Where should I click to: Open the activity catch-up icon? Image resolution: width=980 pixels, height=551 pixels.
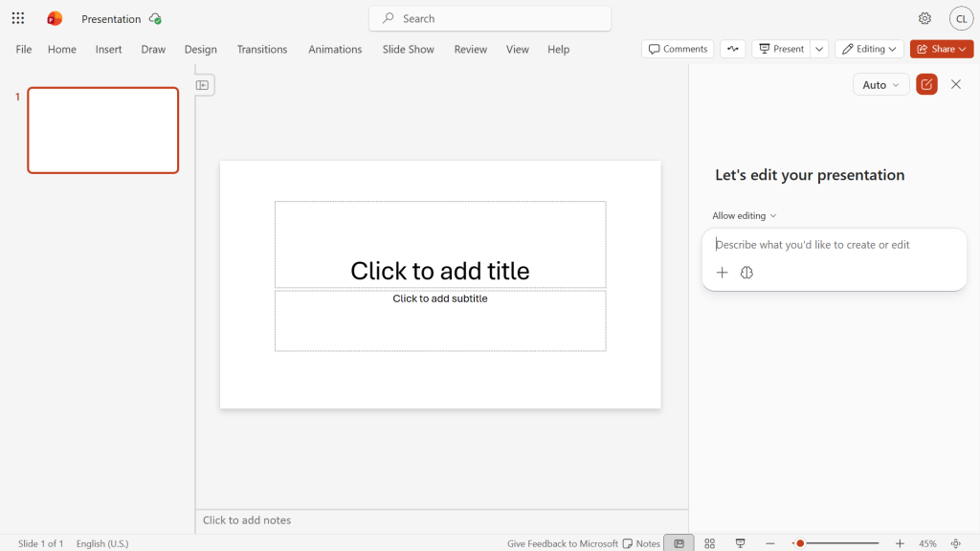point(732,49)
